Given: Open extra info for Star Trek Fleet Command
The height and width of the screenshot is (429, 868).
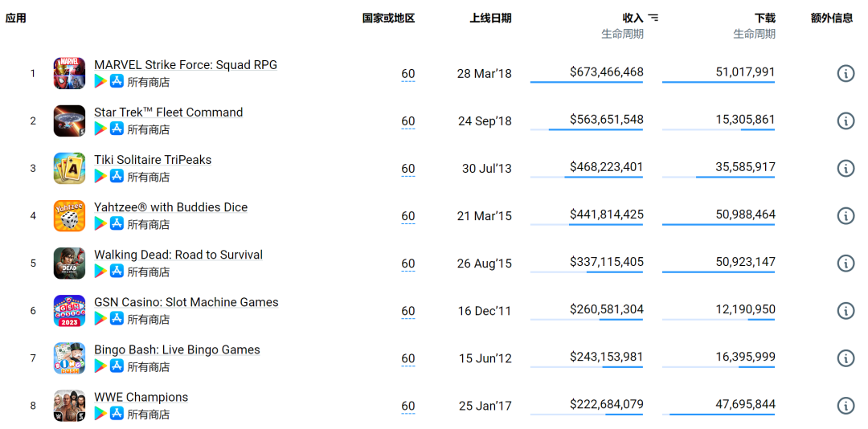Looking at the screenshot, I should [845, 121].
